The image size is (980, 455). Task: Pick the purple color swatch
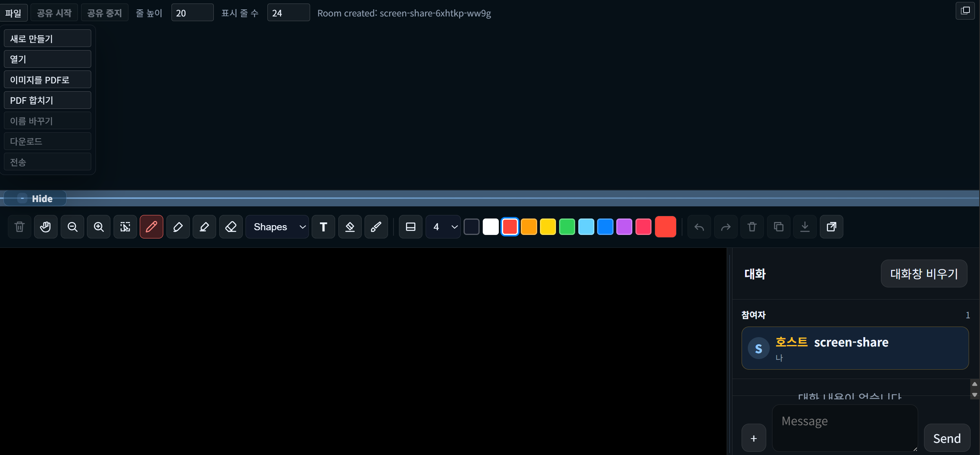[624, 227]
